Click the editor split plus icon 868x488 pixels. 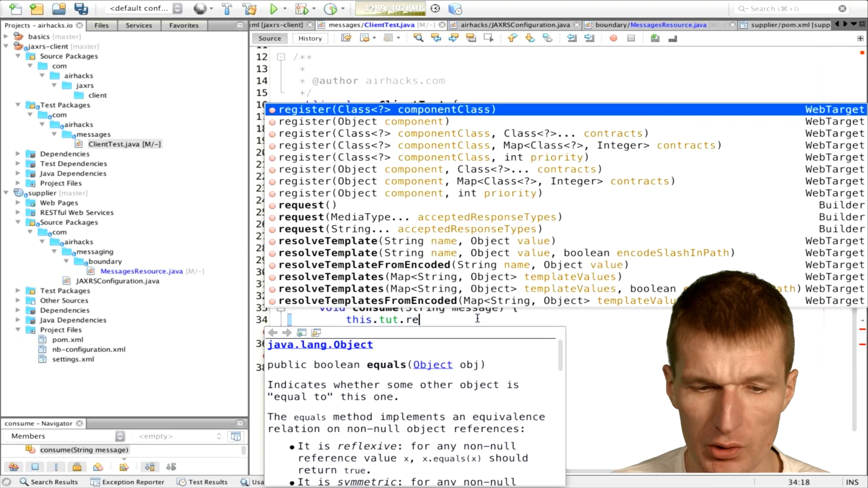(x=860, y=38)
